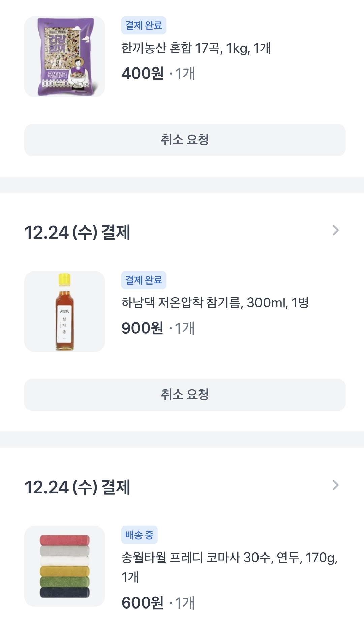The width and height of the screenshot is (364, 622).
Task: Tap the 결제 완료 badge on the grain order
Action: click(x=144, y=25)
